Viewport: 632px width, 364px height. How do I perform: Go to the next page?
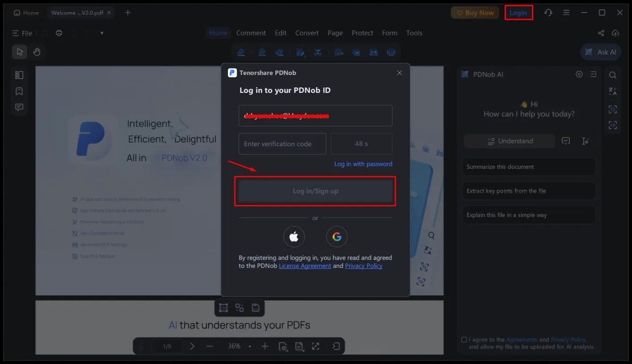point(192,346)
